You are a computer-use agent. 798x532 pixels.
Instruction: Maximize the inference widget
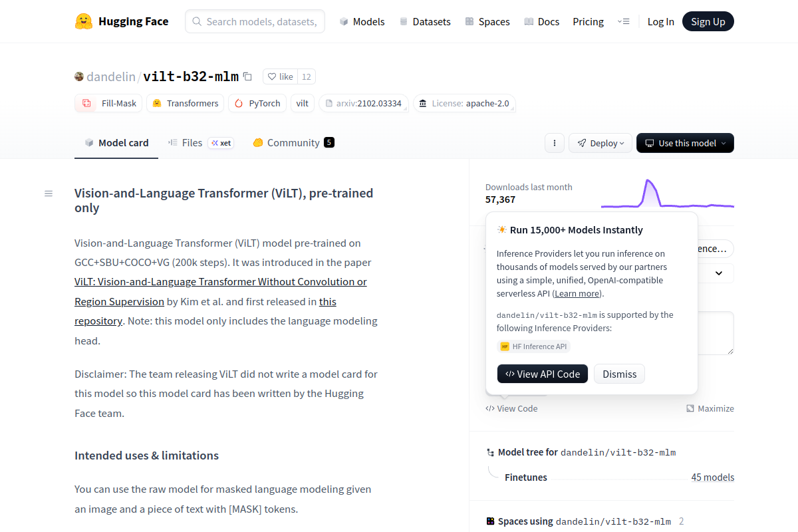(x=710, y=408)
